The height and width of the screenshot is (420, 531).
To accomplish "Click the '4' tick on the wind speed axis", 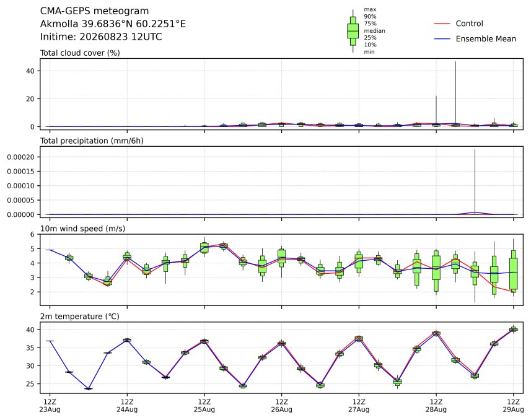I will click(32, 263).
